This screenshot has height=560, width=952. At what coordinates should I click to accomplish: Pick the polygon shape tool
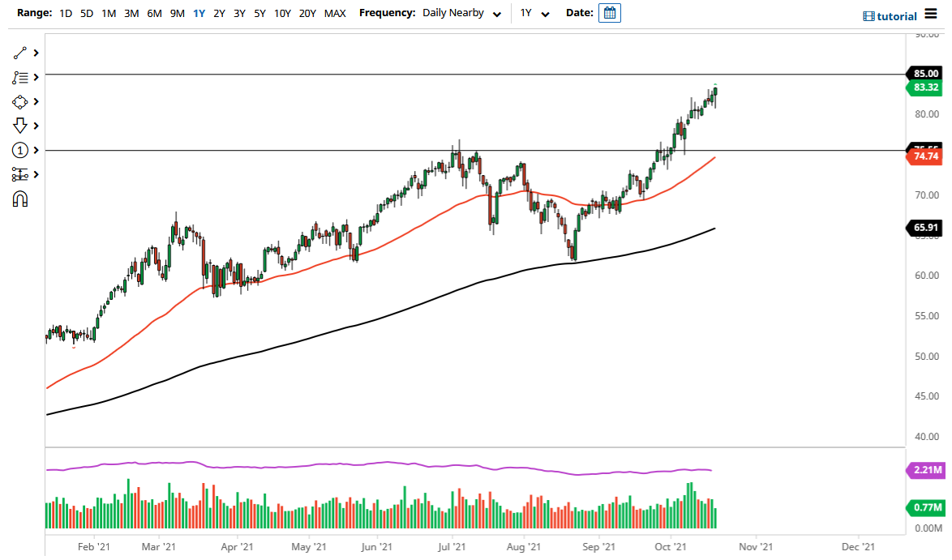[20, 101]
